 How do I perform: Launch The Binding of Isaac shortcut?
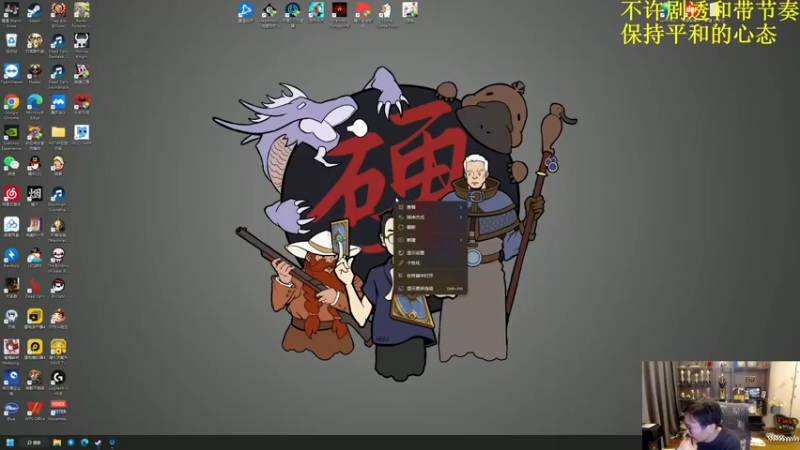(x=58, y=260)
